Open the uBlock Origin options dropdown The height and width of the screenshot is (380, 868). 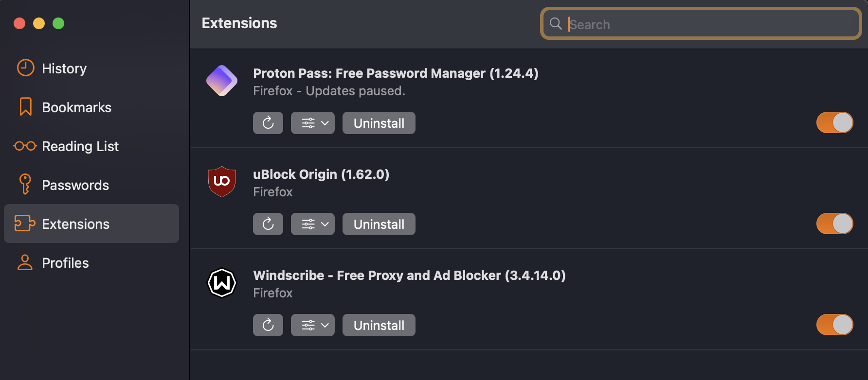(313, 224)
